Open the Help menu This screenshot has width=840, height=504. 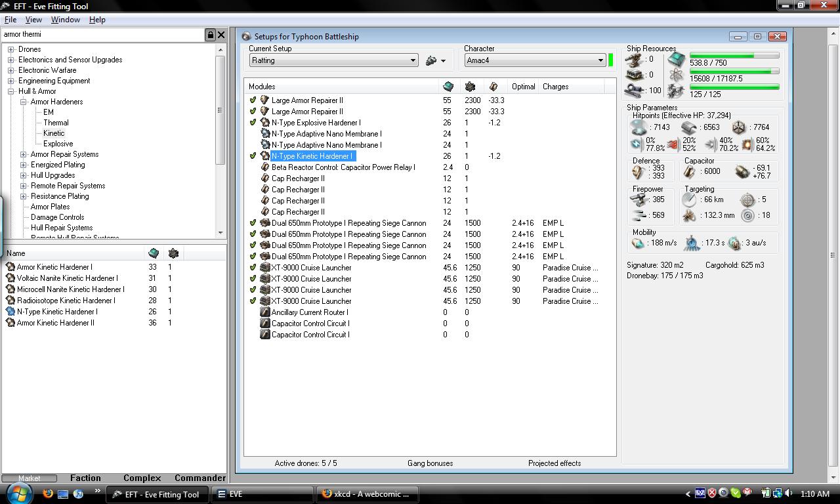[x=97, y=20]
